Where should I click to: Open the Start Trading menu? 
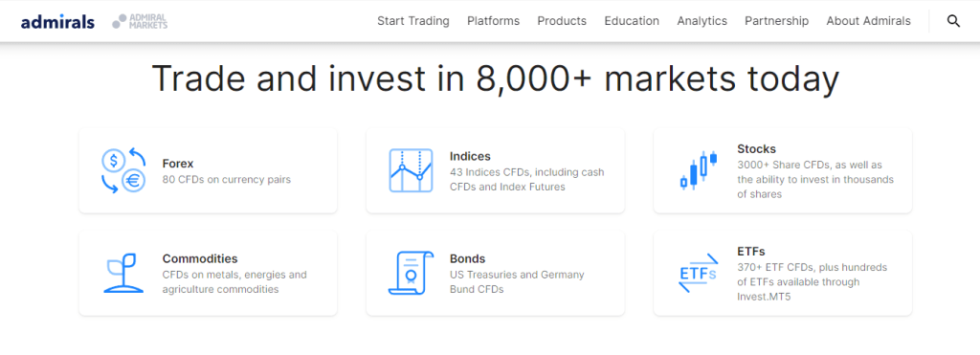tap(413, 21)
